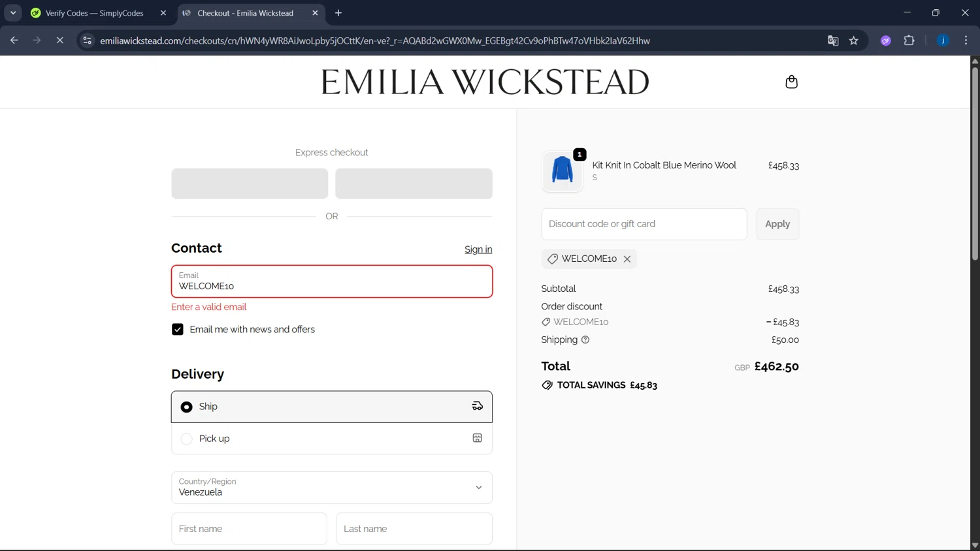Stop loading the page
Viewport: 980px width, 551px height.
(x=59, y=40)
